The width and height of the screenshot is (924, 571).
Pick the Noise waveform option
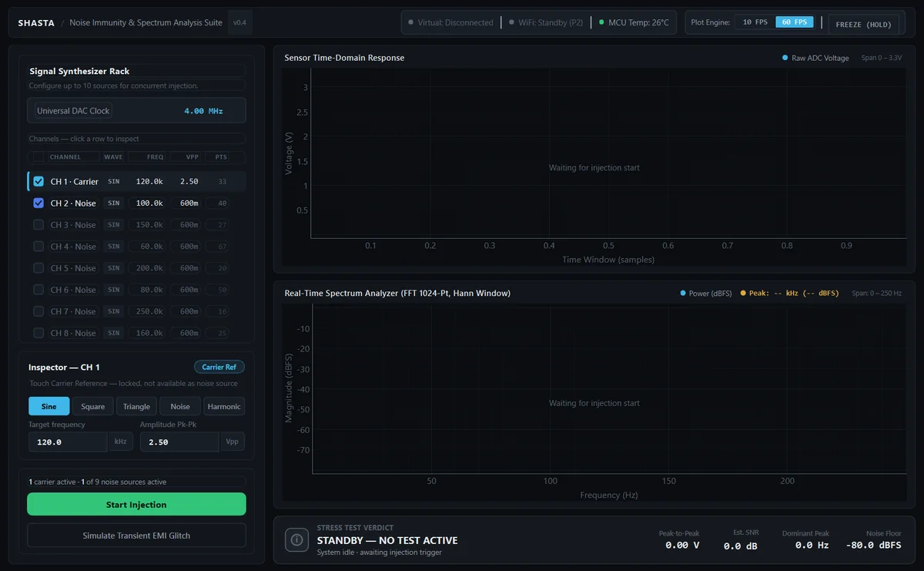pyautogui.click(x=180, y=406)
